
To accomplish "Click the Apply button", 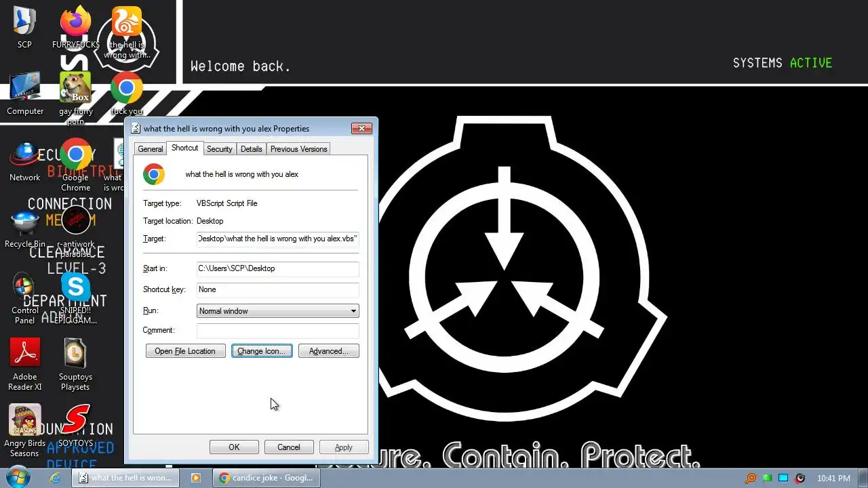I will (x=343, y=447).
